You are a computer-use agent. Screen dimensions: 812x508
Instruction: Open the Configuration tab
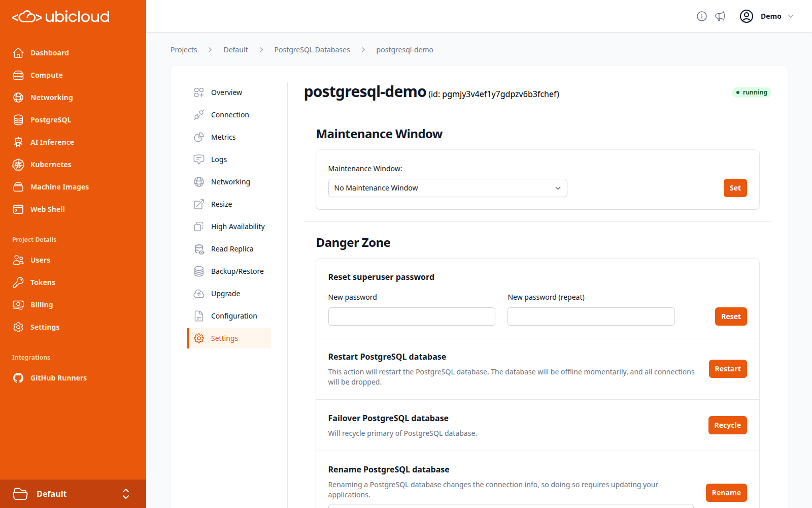pyautogui.click(x=229, y=316)
